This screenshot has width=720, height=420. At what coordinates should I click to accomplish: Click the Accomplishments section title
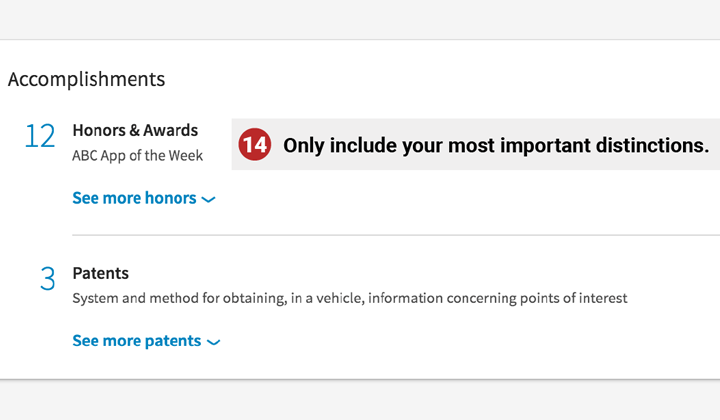86,79
